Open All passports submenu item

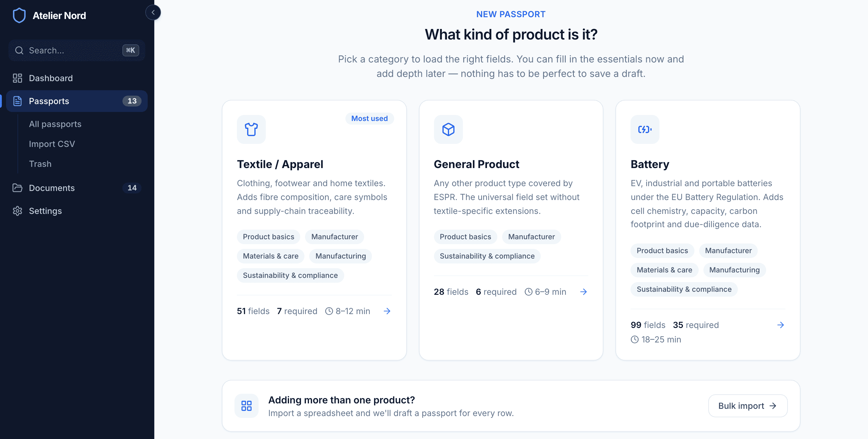55,124
